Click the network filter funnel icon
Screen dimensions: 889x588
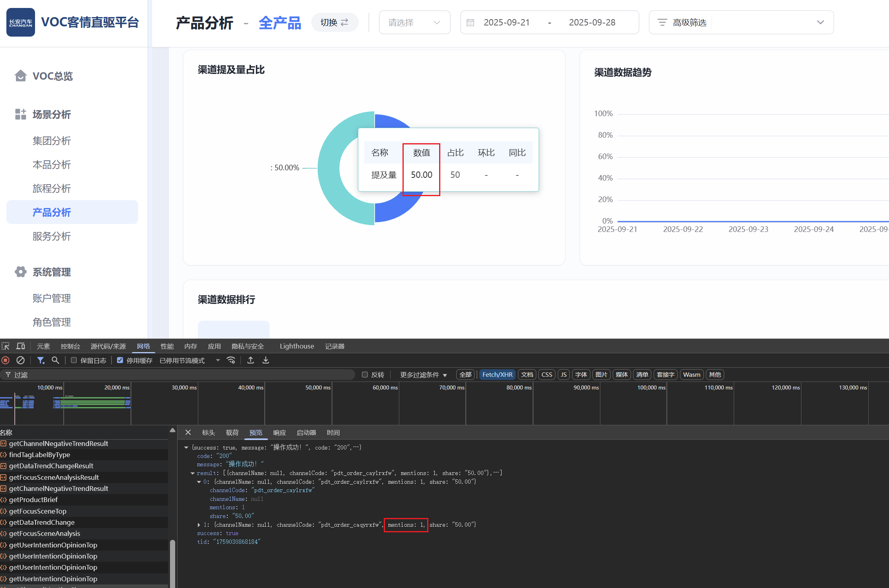point(41,360)
